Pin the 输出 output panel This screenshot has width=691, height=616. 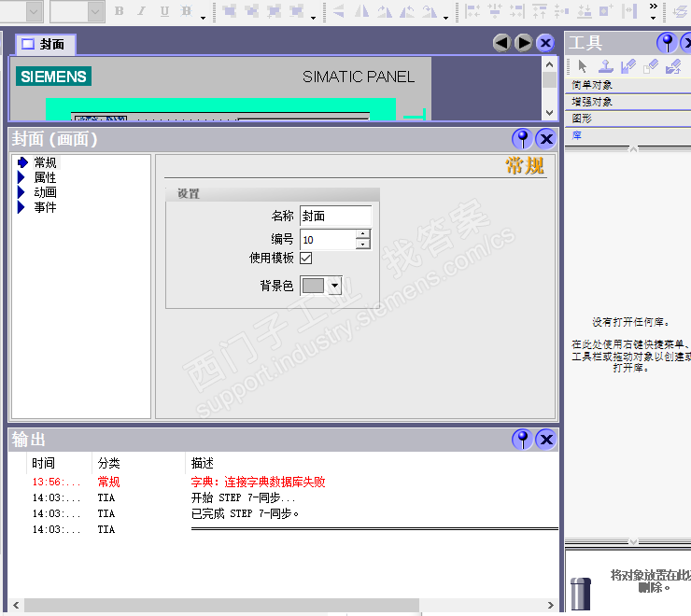(523, 439)
